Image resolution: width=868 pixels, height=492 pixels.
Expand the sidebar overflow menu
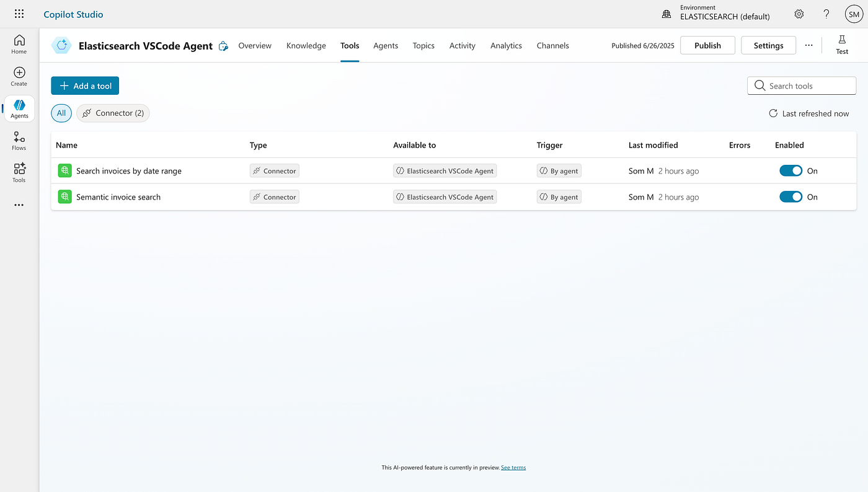click(x=19, y=204)
